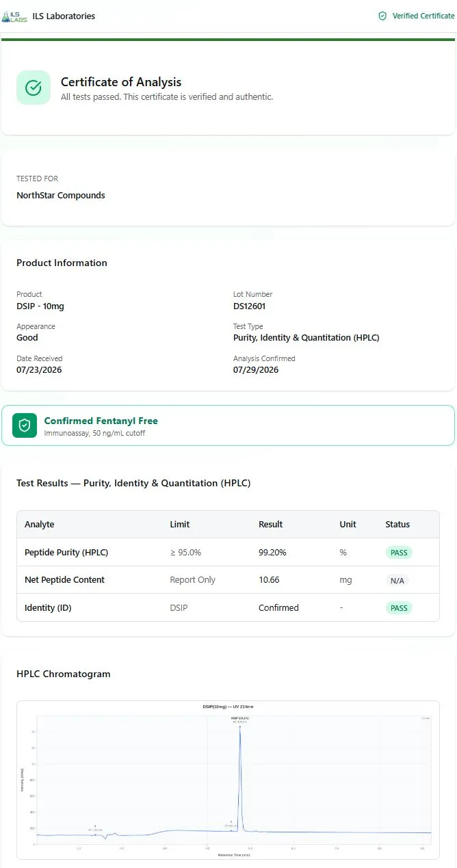The width and height of the screenshot is (457, 868).
Task: Select the Status column header
Action: (397, 525)
